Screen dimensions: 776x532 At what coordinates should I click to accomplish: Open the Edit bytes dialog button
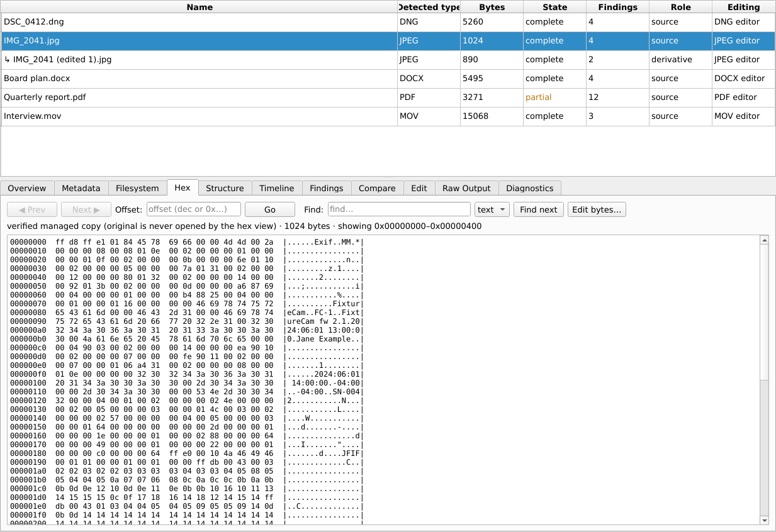[597, 209]
